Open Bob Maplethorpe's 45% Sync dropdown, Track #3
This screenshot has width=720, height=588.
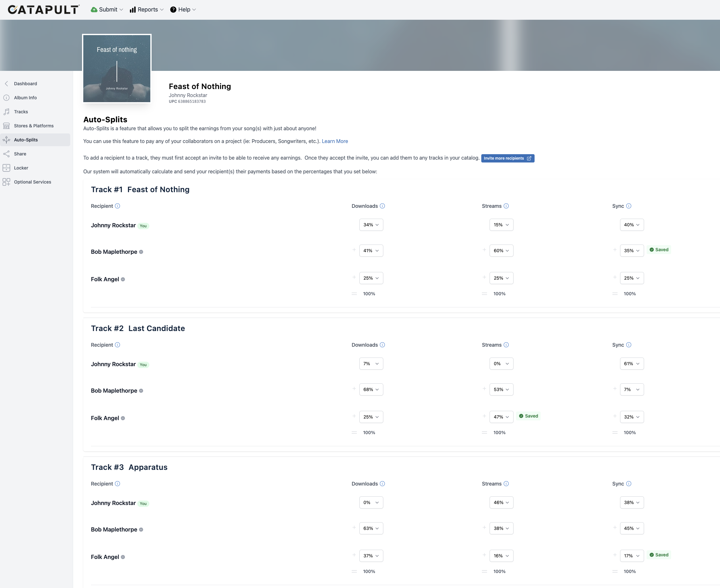(632, 528)
